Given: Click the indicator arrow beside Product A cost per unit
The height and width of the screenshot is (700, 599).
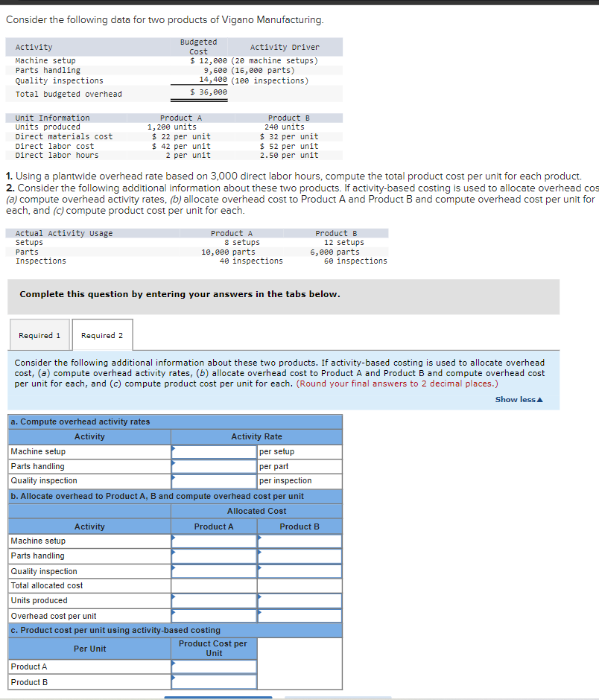Looking at the screenshot, I should pyautogui.click(x=177, y=666).
